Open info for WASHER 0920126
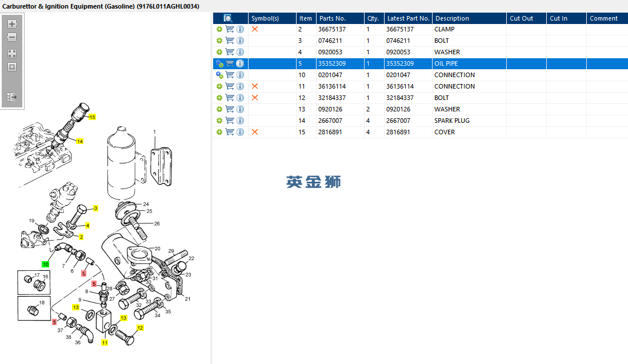Screen dimensions: 628x364 pos(240,109)
